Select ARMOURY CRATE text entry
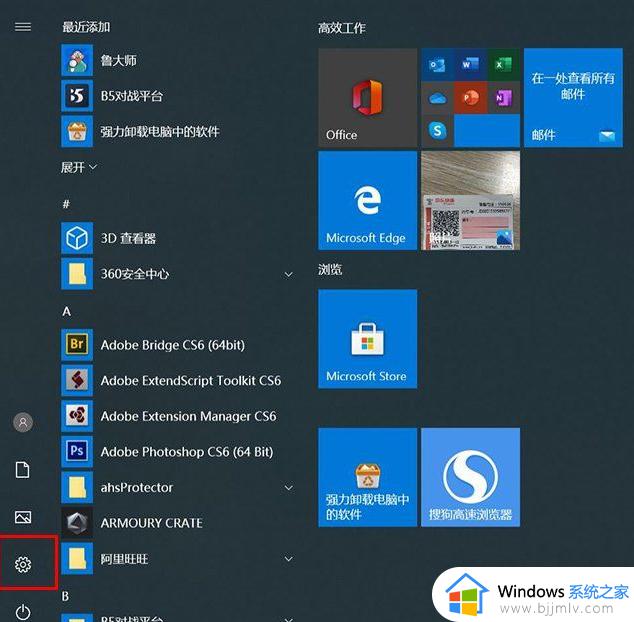The width and height of the screenshot is (634, 622). (152, 523)
